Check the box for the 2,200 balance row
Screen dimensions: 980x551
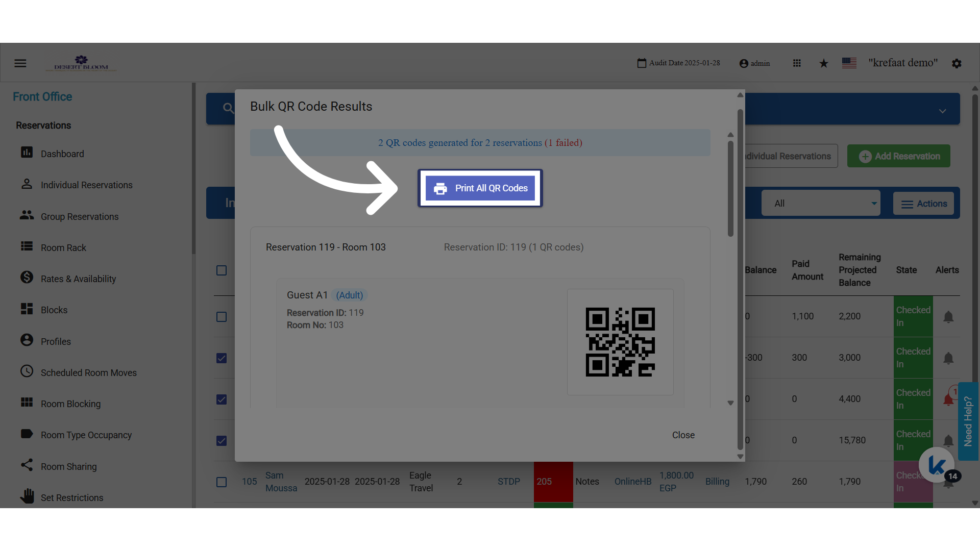point(222,317)
